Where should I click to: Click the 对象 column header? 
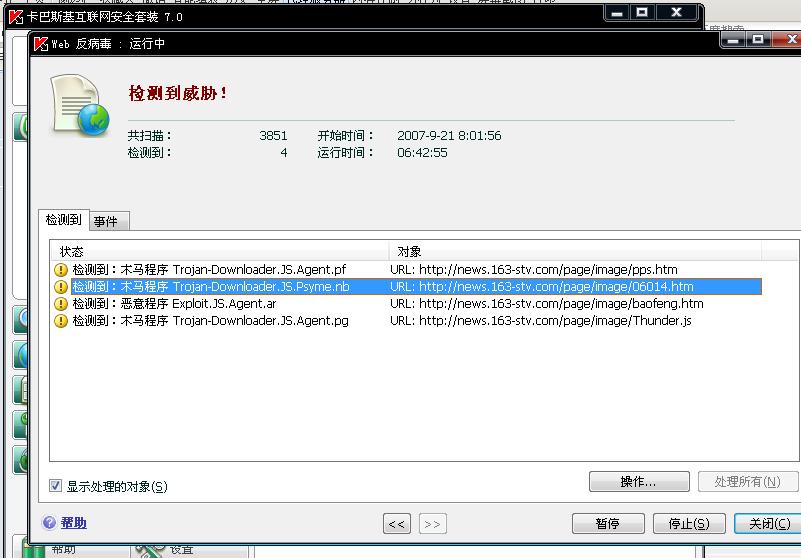(575, 251)
